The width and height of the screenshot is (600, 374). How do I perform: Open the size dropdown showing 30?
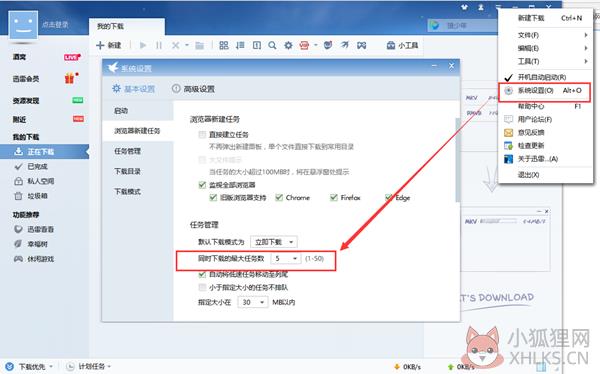tap(253, 302)
